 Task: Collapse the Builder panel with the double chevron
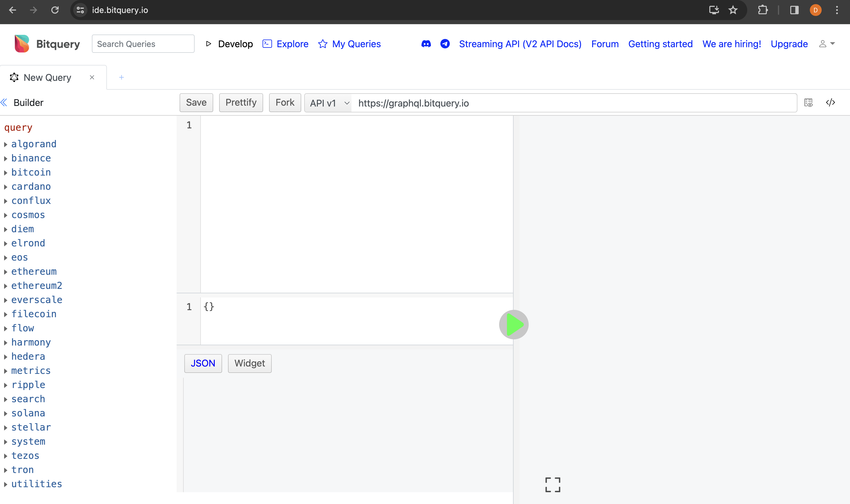(x=4, y=103)
